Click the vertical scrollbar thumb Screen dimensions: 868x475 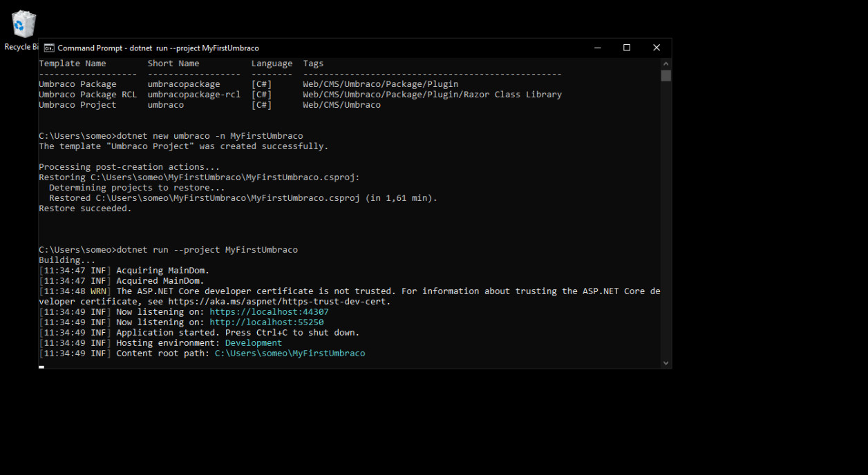(x=666, y=75)
